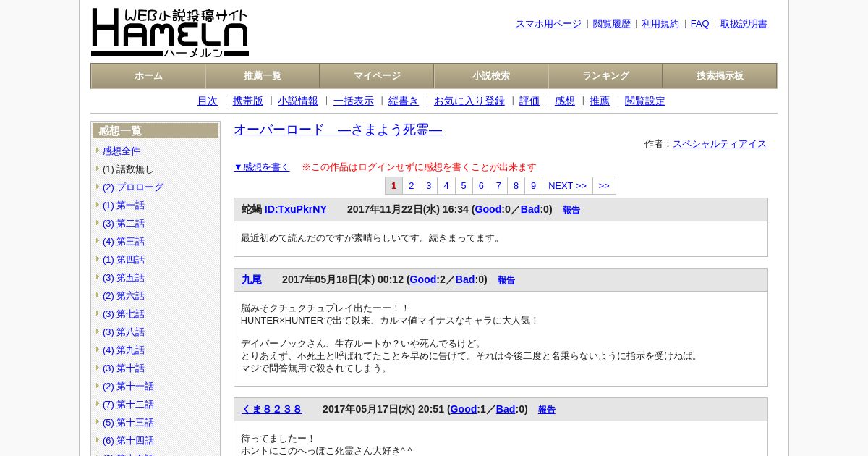
Task: Go to pagination page 6
Action: (481, 186)
